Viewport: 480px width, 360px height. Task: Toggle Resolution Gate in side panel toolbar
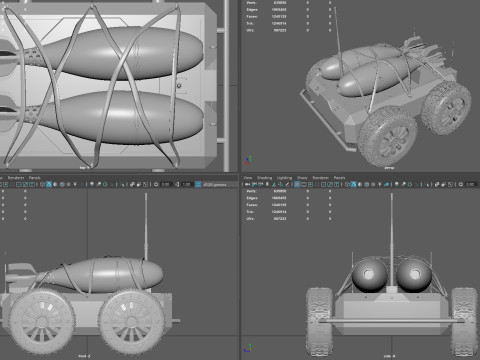[310, 184]
